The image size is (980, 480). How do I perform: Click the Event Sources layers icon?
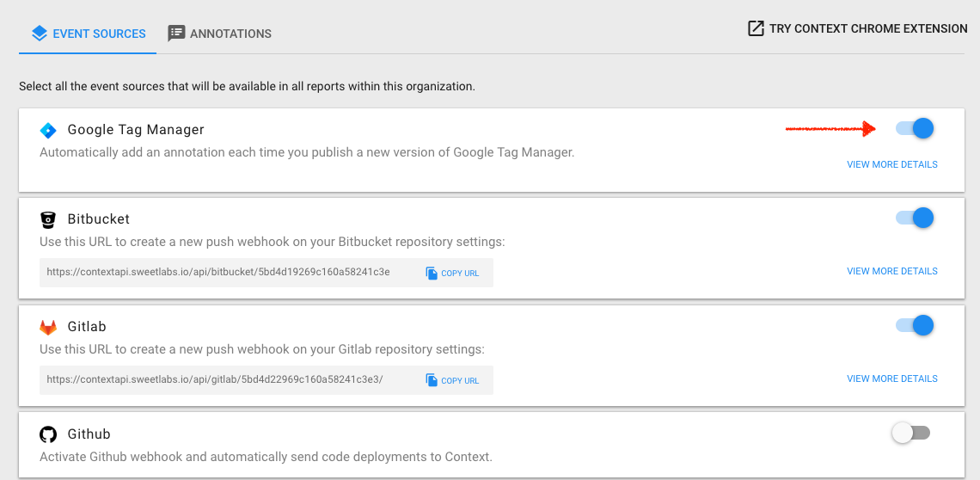(39, 34)
